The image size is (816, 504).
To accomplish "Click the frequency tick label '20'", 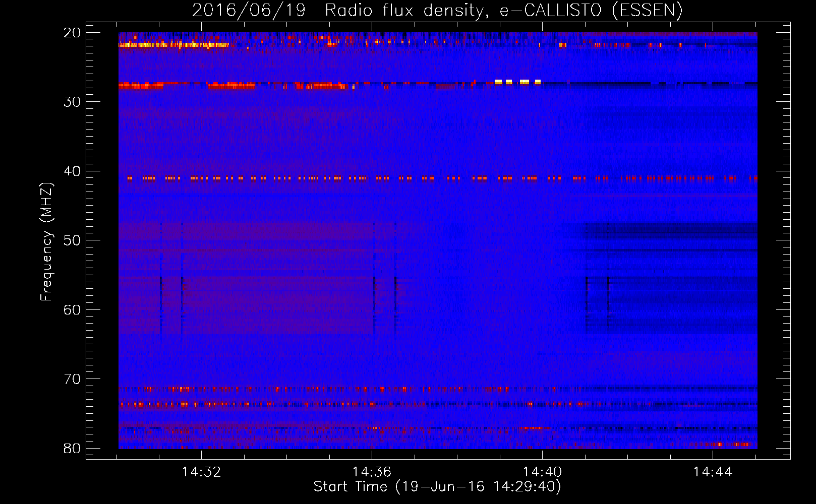I will tap(72, 33).
